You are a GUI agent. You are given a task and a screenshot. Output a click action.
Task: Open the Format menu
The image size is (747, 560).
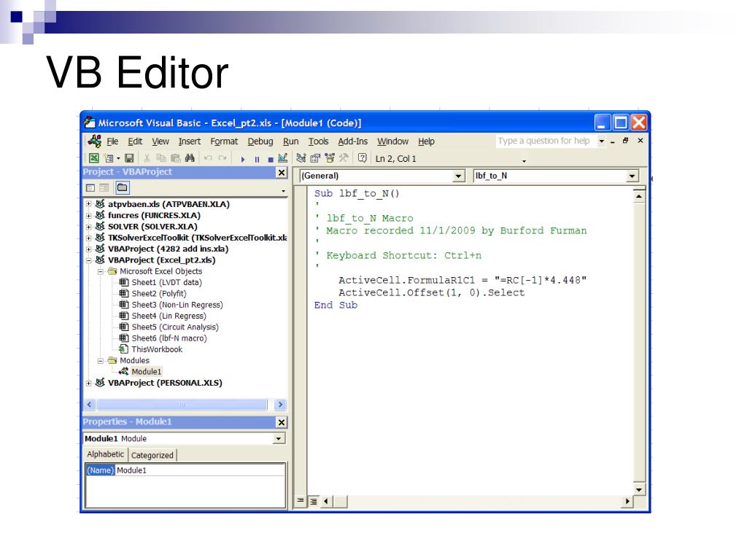pos(224,141)
